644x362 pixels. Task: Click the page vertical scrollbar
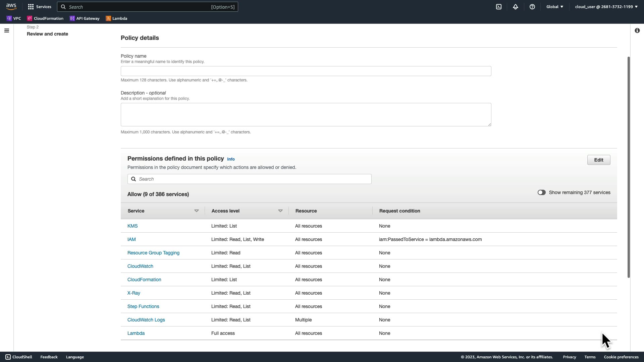click(629, 167)
